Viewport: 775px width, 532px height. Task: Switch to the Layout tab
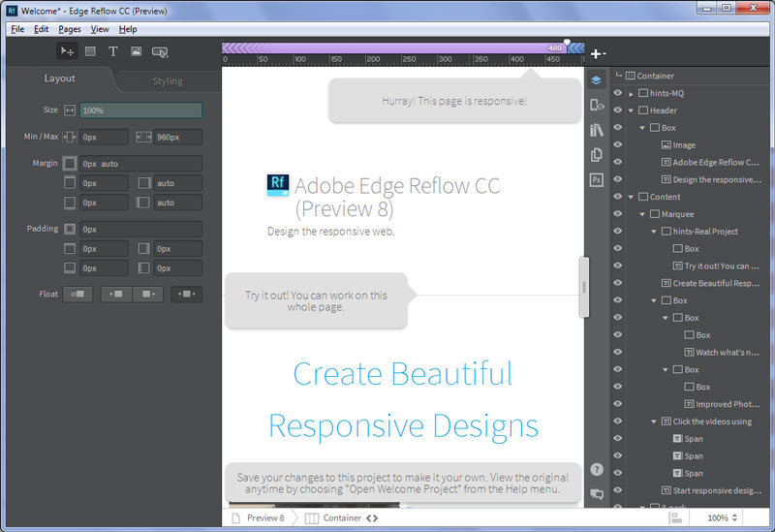point(59,78)
